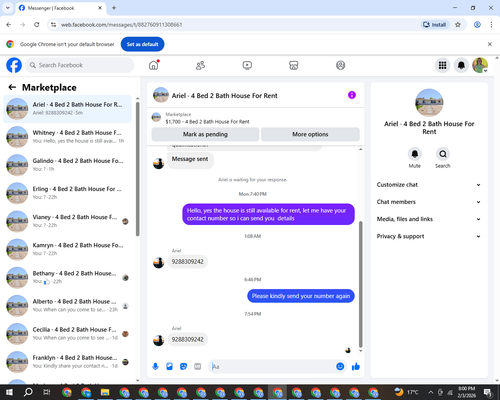Open Bethany's house rental conversation
The height and width of the screenshot is (400, 500).
[x=68, y=277]
